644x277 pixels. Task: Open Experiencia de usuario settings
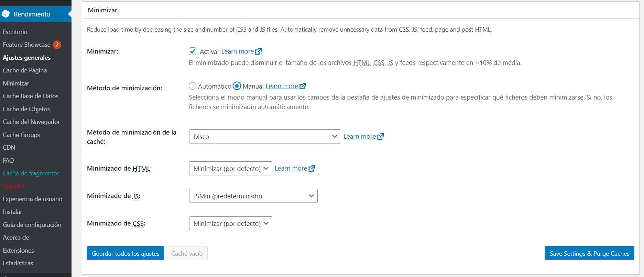tap(33, 199)
